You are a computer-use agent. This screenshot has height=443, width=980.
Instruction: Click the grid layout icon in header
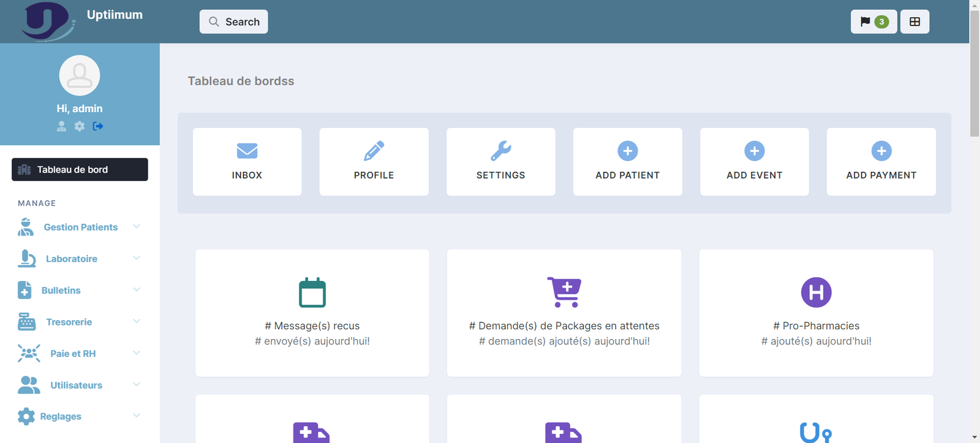click(914, 22)
